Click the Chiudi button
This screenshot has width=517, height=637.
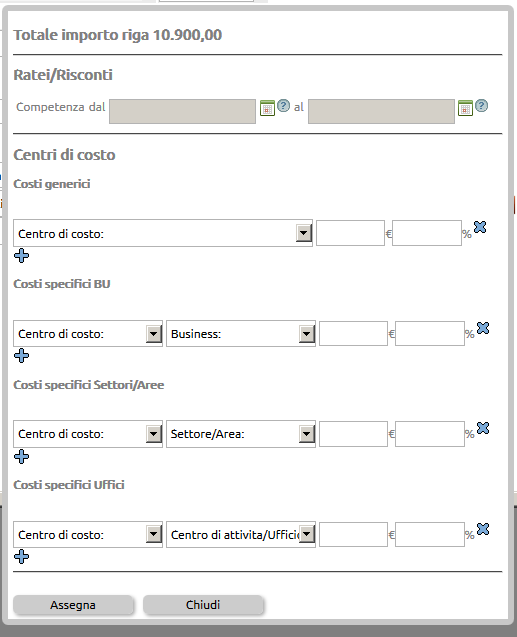click(203, 605)
